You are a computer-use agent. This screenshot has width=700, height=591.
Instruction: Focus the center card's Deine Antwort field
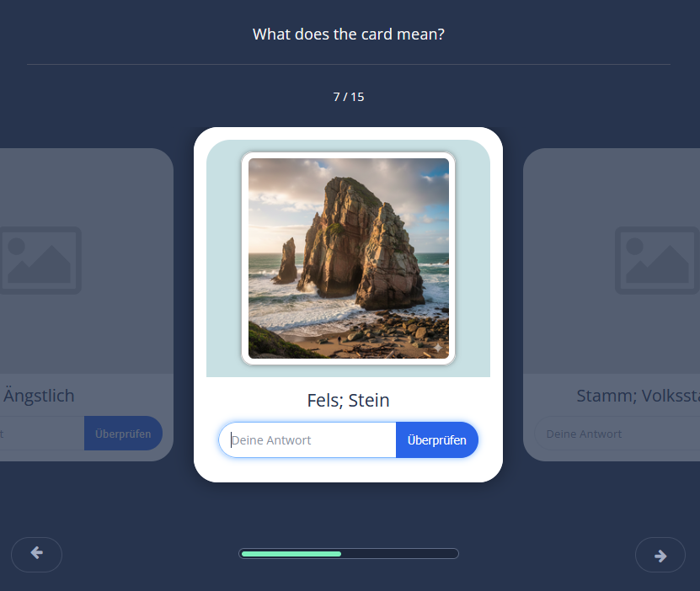tap(308, 439)
